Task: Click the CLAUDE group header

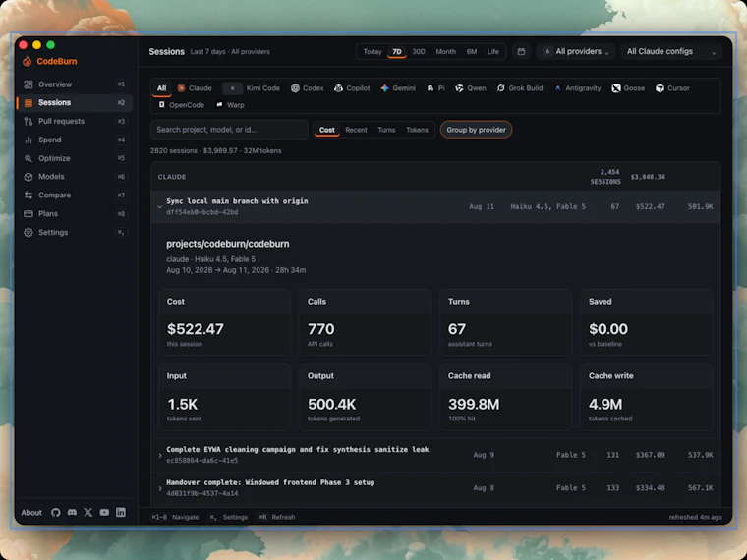Action: click(435, 177)
